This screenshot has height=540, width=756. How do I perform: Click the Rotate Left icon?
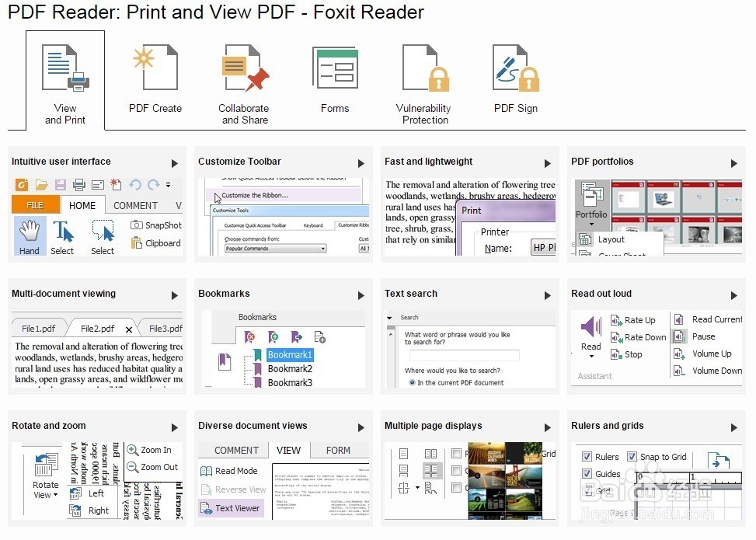pyautogui.click(x=75, y=493)
